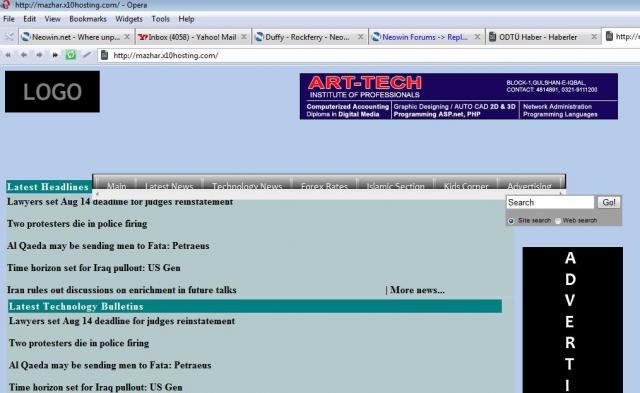This screenshot has height=393, width=640.
Task: Open the Widgets menu
Action: click(x=129, y=19)
